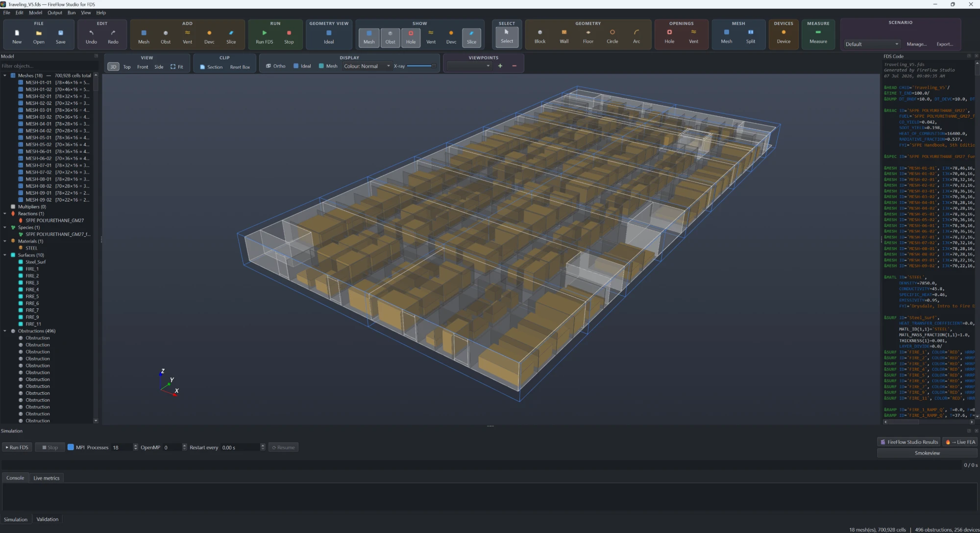Collapse the Reactions (1) node
Screen dimensions: 980x533
point(5,214)
